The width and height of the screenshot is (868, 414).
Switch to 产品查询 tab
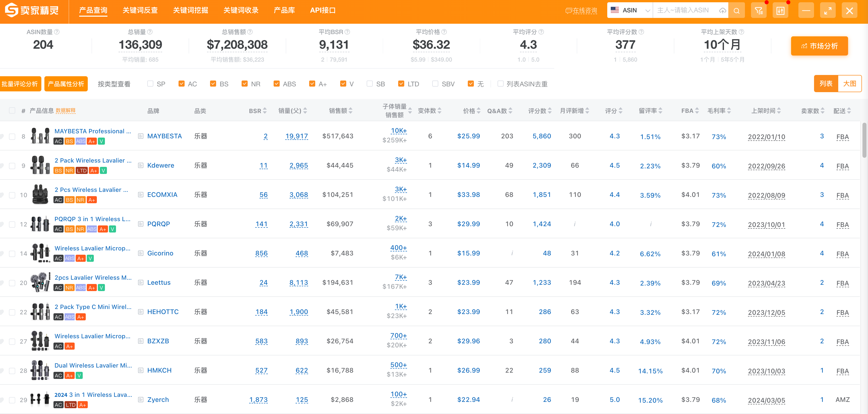(x=93, y=10)
